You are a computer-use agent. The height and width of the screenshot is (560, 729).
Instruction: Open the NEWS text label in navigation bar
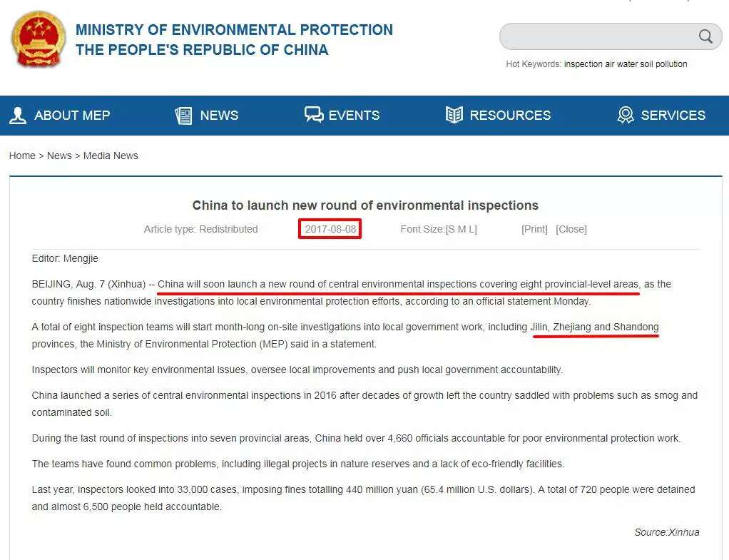(x=219, y=116)
